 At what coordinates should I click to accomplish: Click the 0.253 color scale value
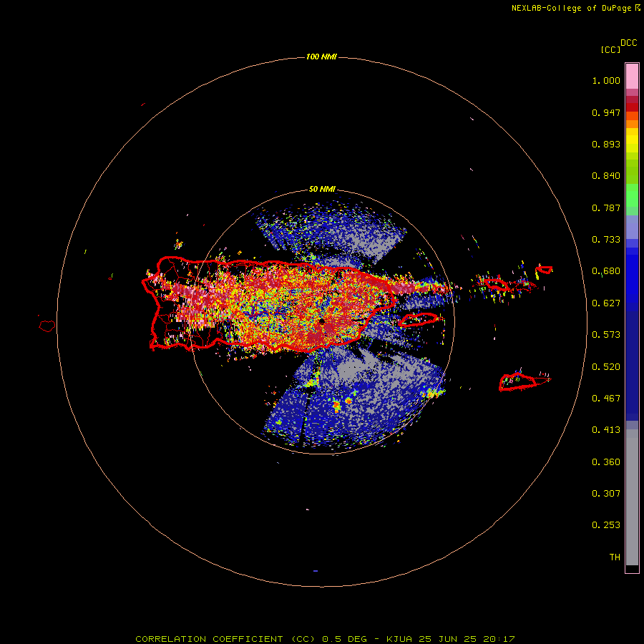pos(606,525)
